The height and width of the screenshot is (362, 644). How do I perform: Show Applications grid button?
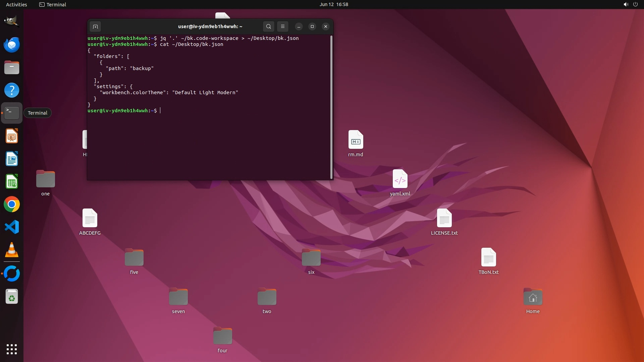tap(12, 349)
